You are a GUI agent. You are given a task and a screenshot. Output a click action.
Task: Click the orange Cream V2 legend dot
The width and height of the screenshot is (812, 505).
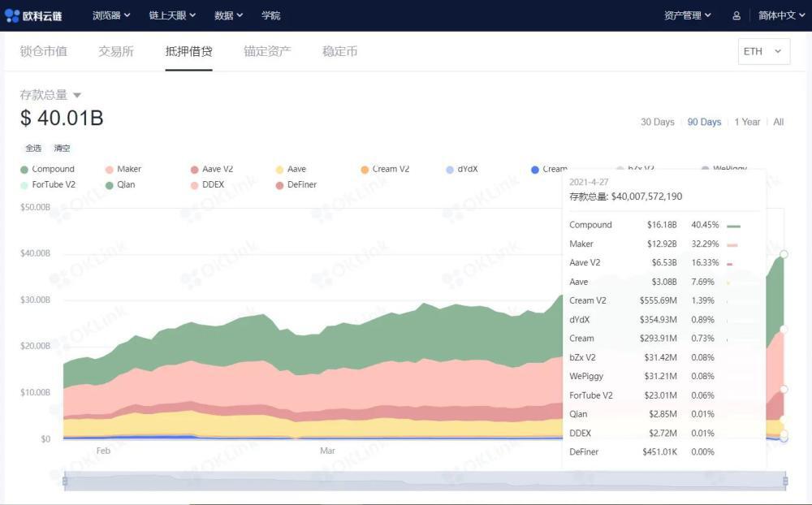point(363,169)
